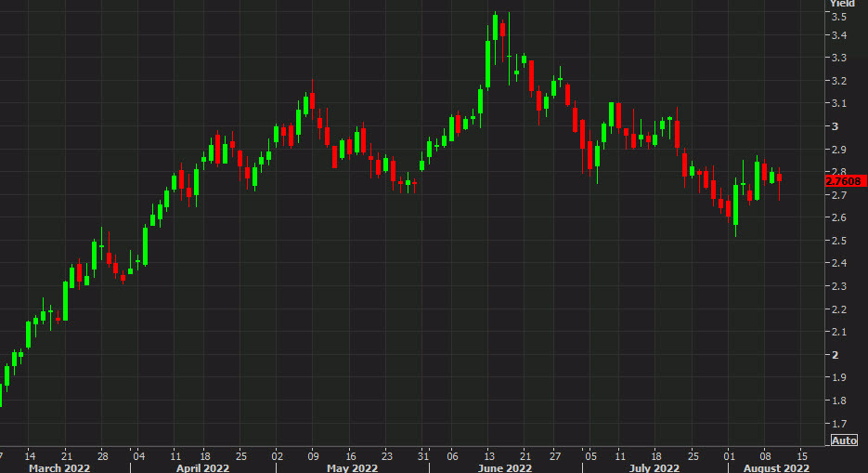
Task: Click the 23 date tick in May
Action: point(386,456)
